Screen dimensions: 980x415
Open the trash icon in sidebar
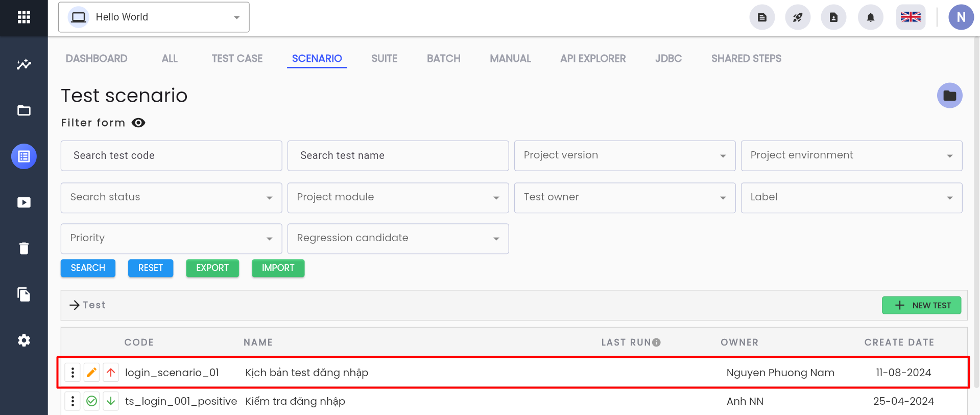(x=23, y=248)
